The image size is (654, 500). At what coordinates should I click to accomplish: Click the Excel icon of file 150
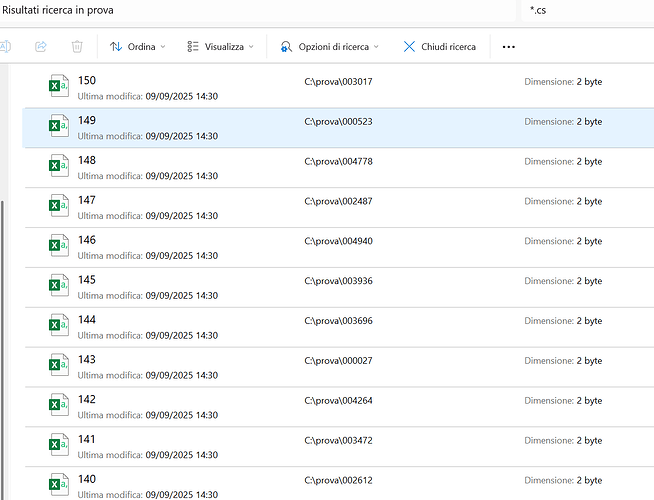pyautogui.click(x=59, y=87)
